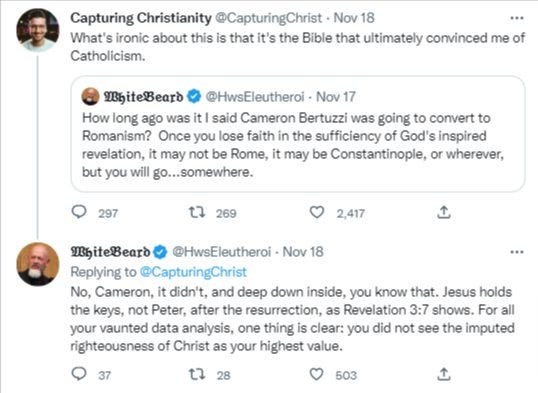Click WhiteBeard's profile picture in the reply
The width and height of the screenshot is (538, 393).
(x=38, y=264)
